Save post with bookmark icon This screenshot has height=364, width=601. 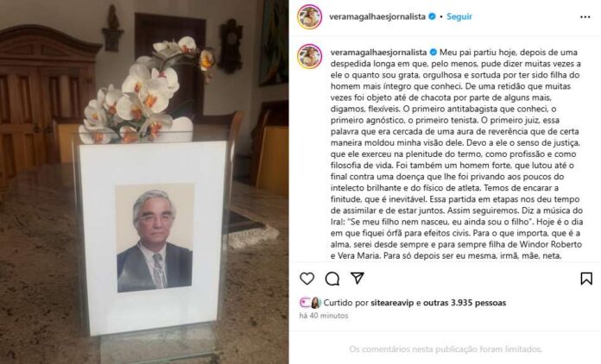586,279
